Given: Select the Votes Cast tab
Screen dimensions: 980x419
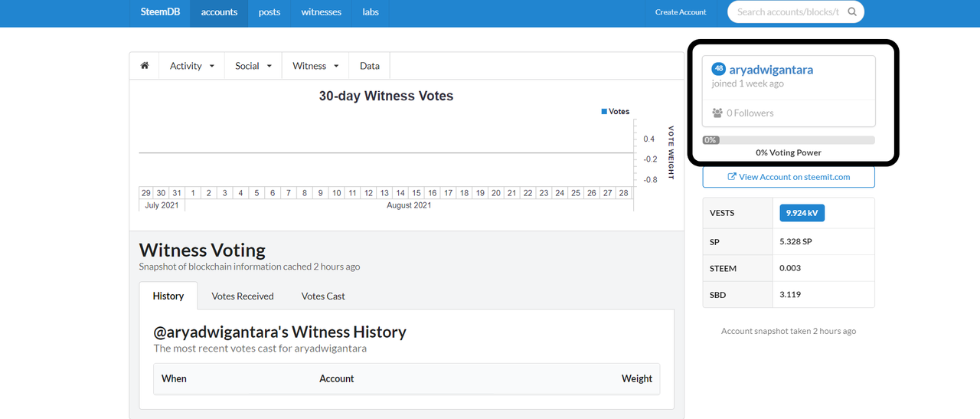Looking at the screenshot, I should click(x=323, y=296).
